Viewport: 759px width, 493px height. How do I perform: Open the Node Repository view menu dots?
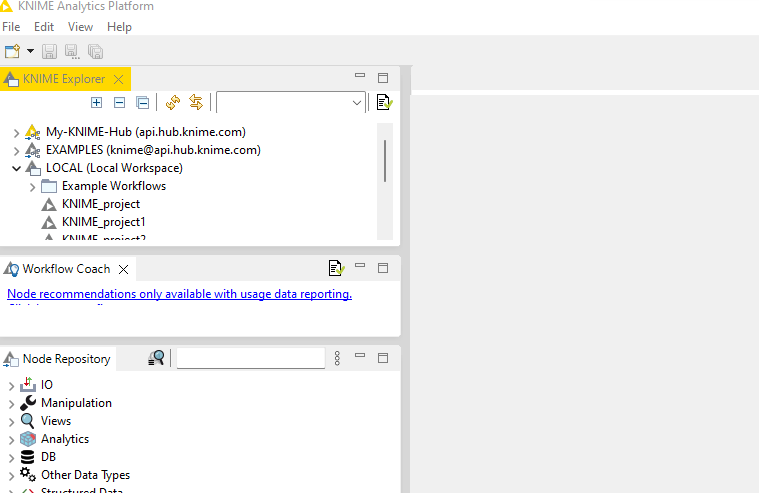(337, 358)
